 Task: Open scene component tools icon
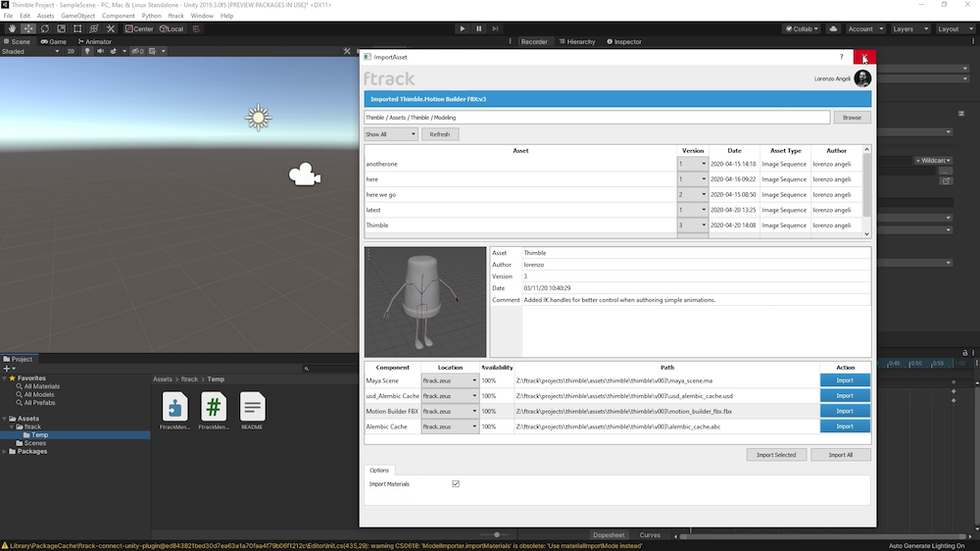tap(347, 51)
